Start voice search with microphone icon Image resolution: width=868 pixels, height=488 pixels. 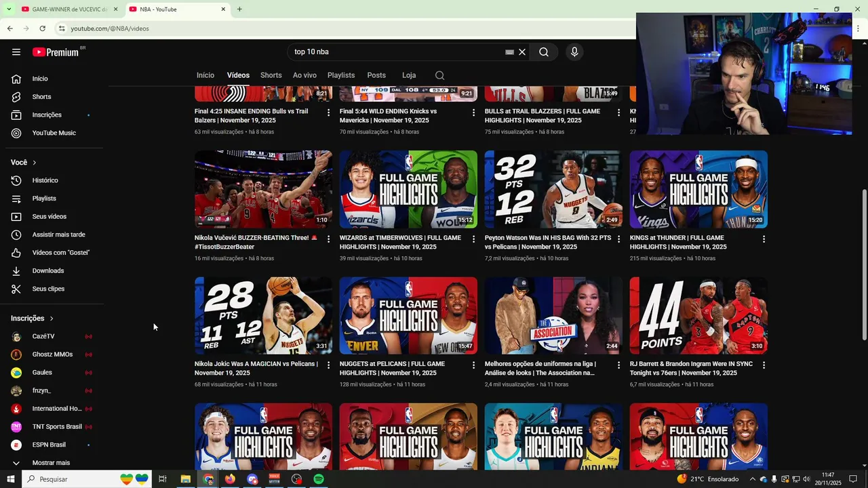[574, 52]
